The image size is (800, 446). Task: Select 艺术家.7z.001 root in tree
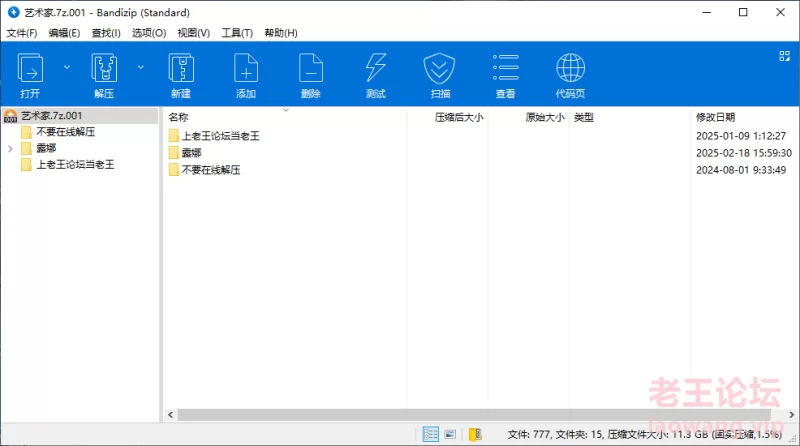tap(52, 116)
